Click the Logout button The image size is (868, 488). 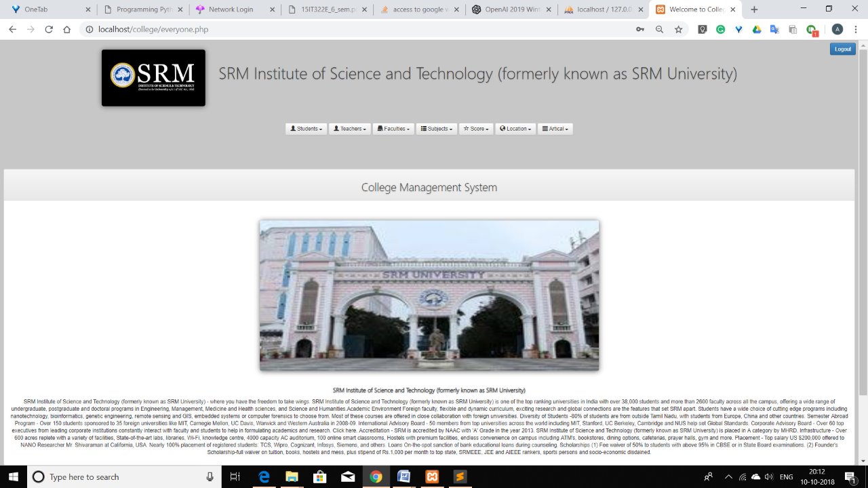842,49
